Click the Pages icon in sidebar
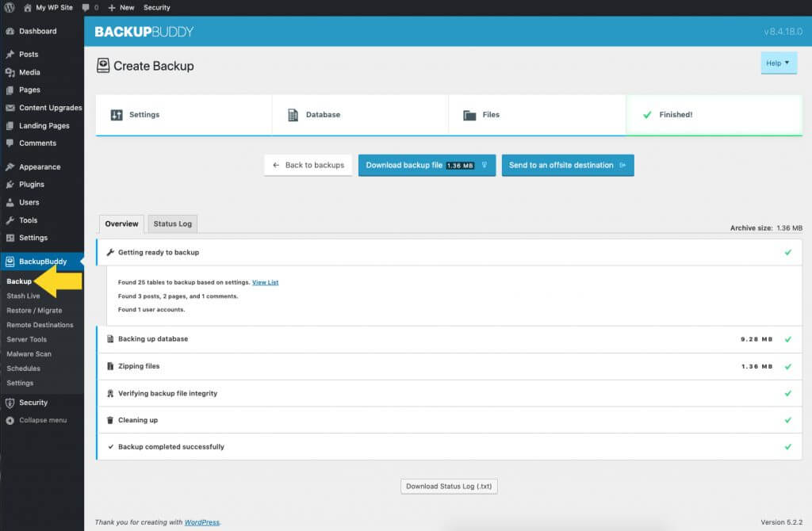 [x=10, y=90]
